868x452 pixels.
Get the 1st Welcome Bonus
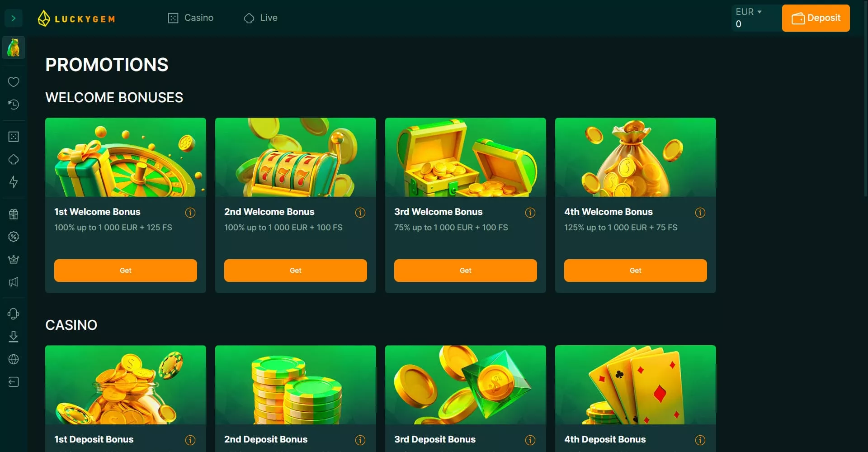[x=126, y=271]
